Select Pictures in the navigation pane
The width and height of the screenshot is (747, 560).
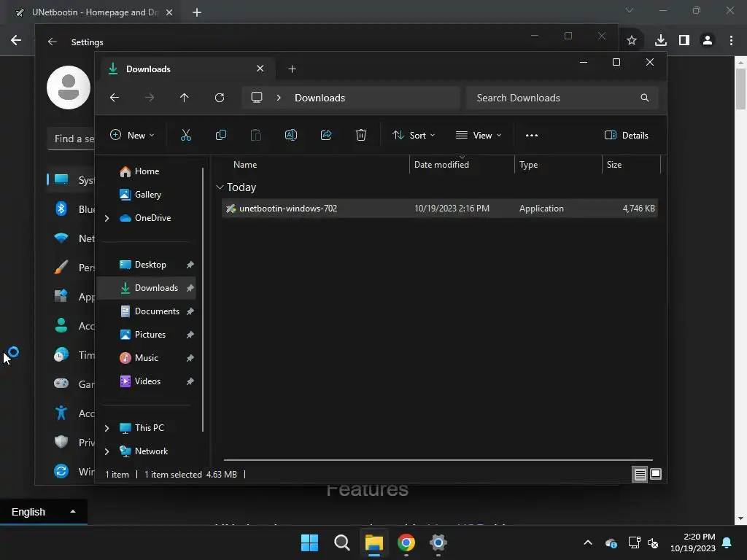(x=150, y=335)
